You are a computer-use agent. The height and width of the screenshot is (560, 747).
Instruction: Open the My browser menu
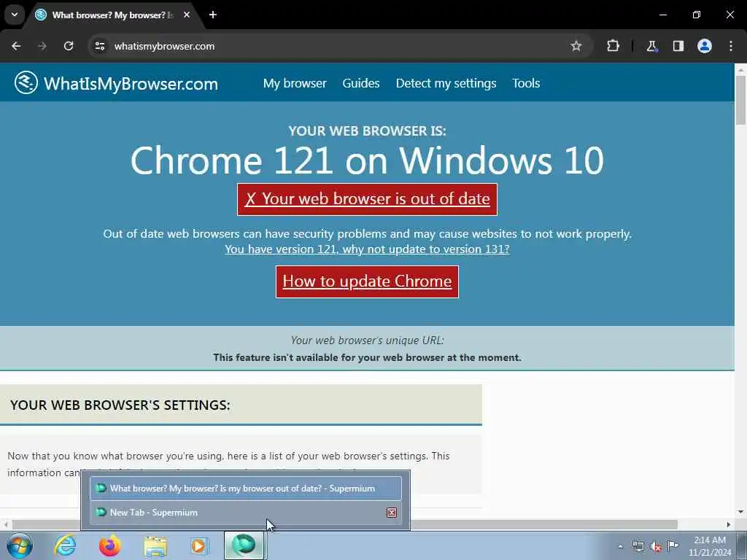[x=295, y=83]
